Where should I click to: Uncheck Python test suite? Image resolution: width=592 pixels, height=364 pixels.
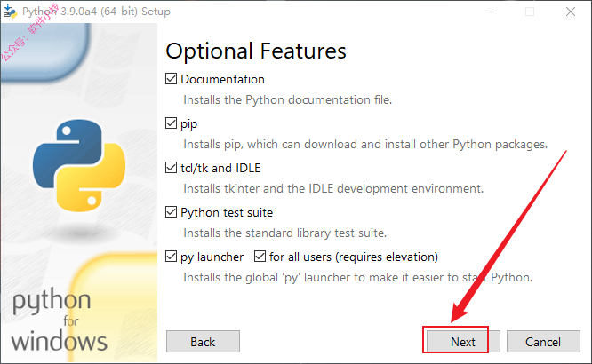pos(171,212)
